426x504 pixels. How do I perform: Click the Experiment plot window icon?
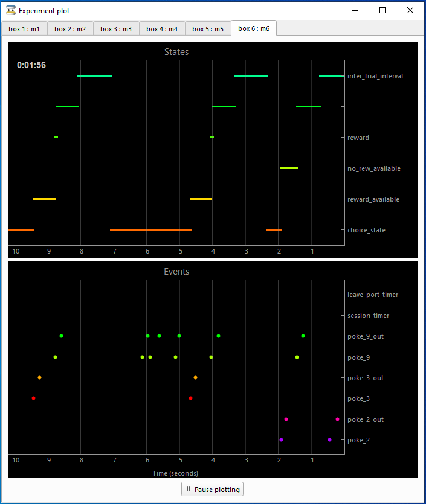click(x=11, y=11)
